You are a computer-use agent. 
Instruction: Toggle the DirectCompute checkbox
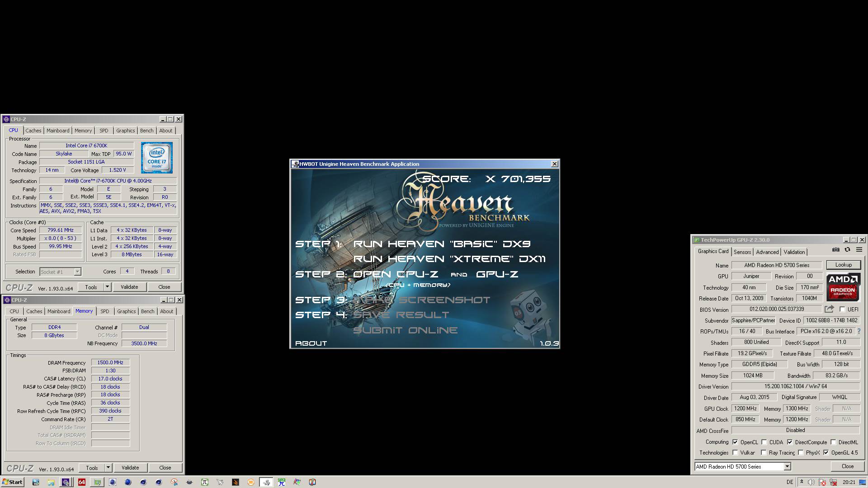(x=790, y=442)
